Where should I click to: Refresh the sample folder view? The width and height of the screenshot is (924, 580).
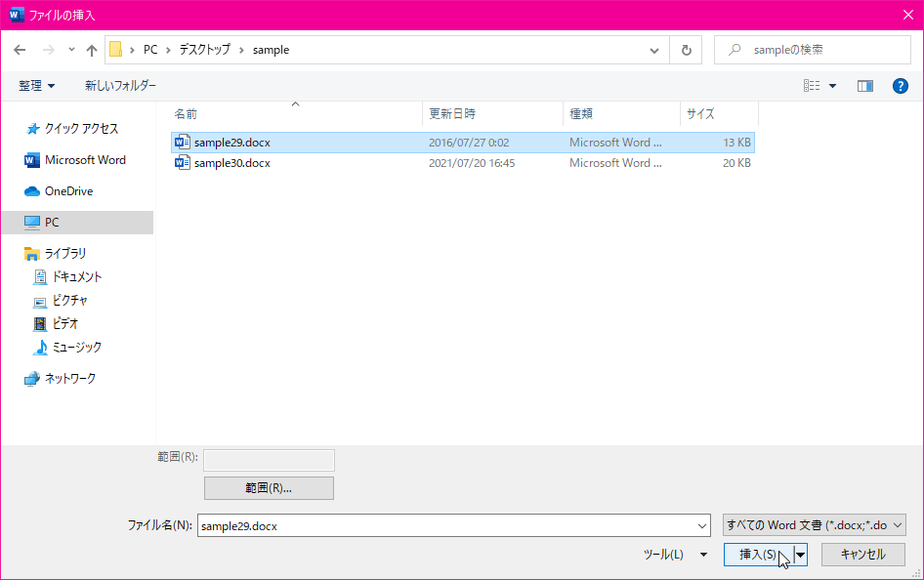(x=685, y=49)
